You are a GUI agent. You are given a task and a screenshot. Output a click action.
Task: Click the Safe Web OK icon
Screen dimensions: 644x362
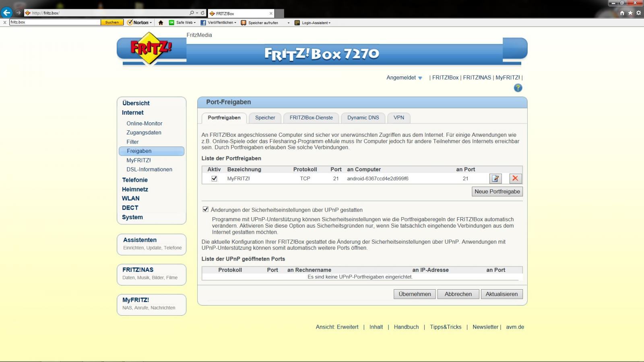click(172, 23)
